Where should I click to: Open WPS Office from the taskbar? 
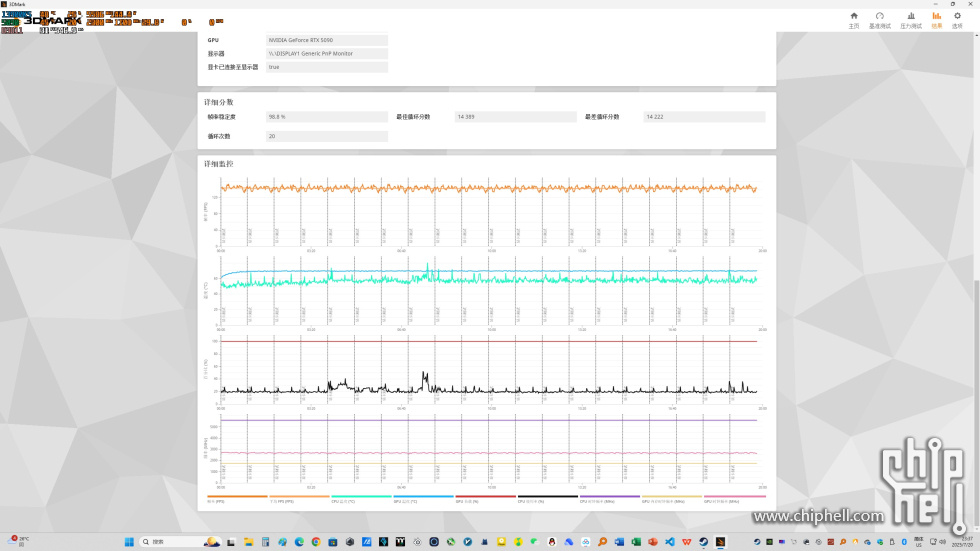click(687, 542)
